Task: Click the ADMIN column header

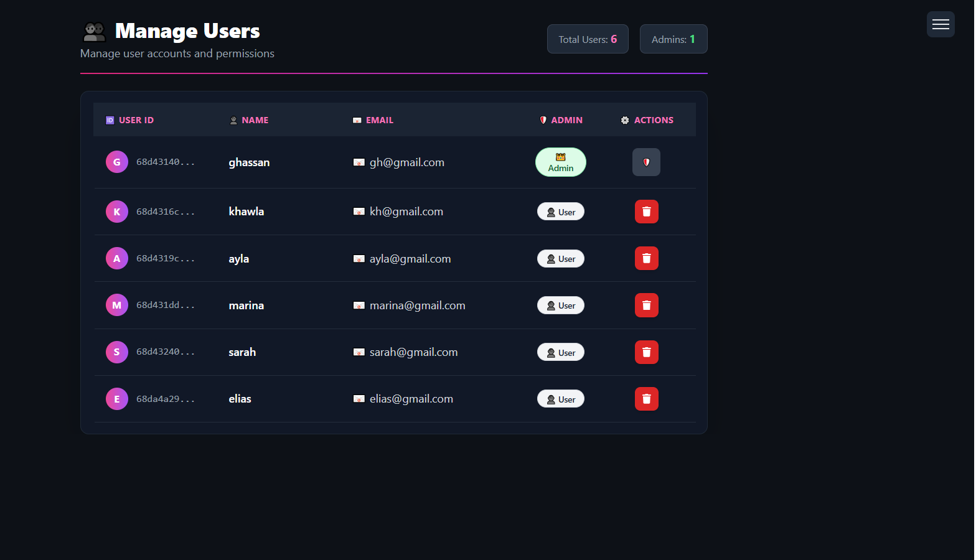Action: tap(561, 120)
